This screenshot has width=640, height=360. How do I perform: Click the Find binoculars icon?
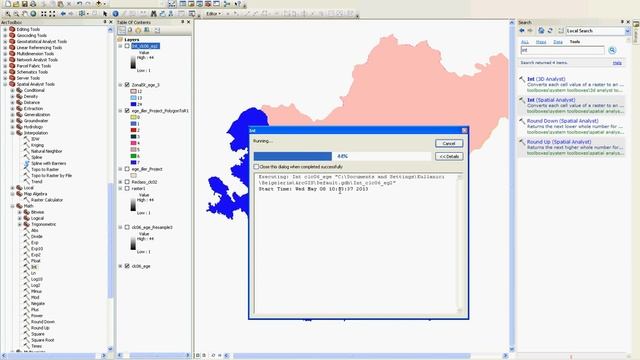point(153,14)
